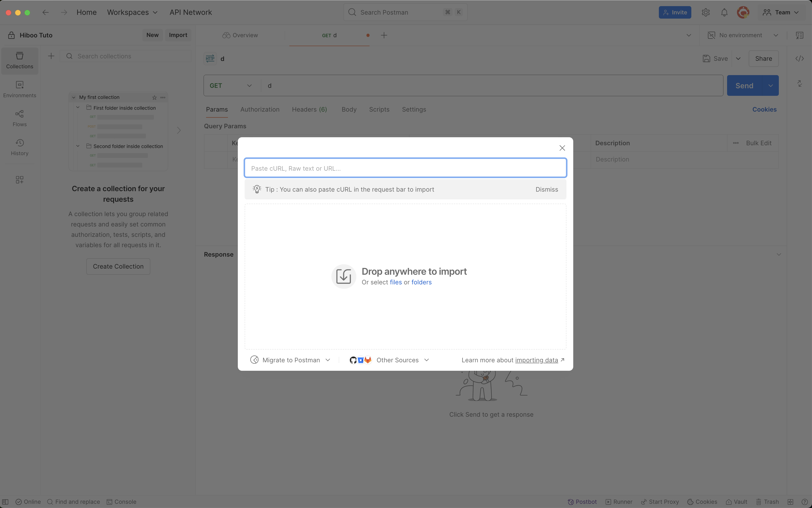The width and height of the screenshot is (812, 508).
Task: Dismiss the cURL tip
Action: 546,189
